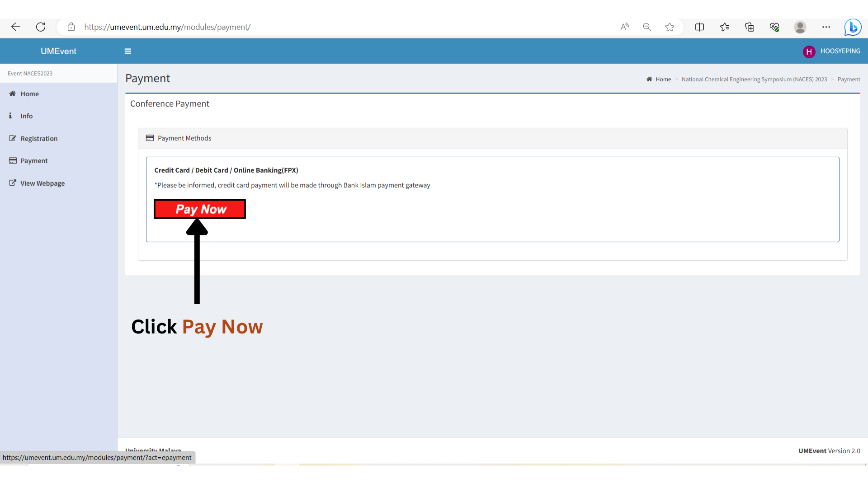
Task: Toggle sidebar with hamburger menu
Action: pos(128,51)
